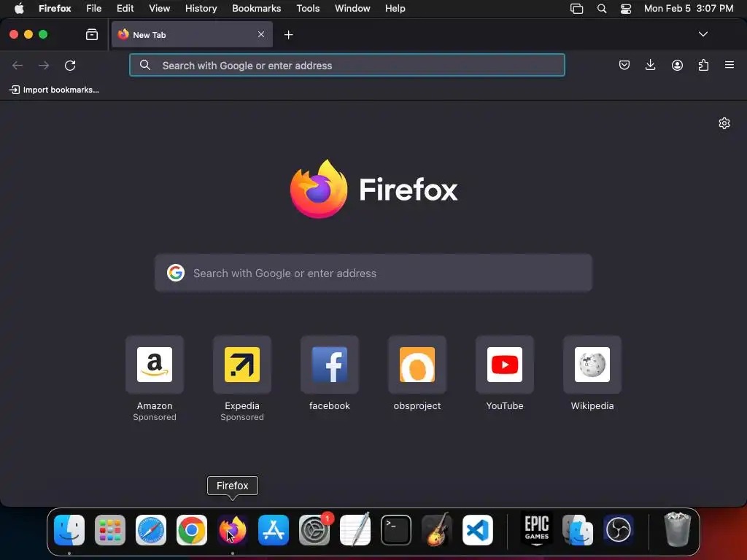Open Epic Games Launcher from the Dock
This screenshot has height=560, width=747.
[537, 529]
